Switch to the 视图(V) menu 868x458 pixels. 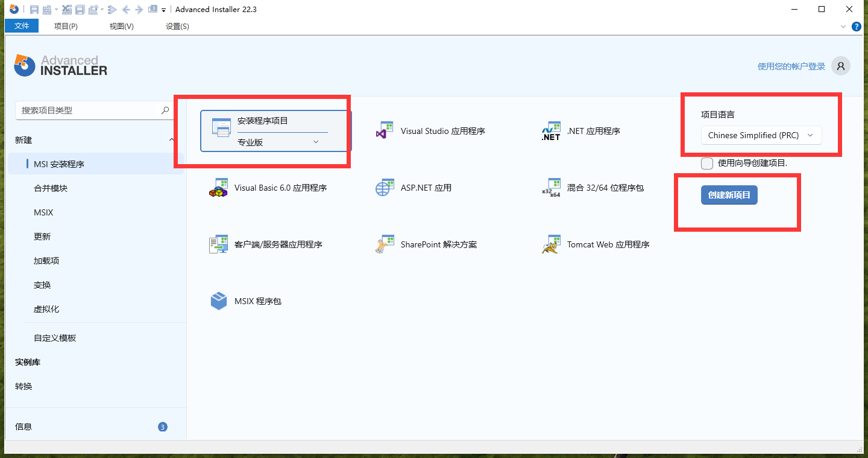pyautogui.click(x=120, y=26)
